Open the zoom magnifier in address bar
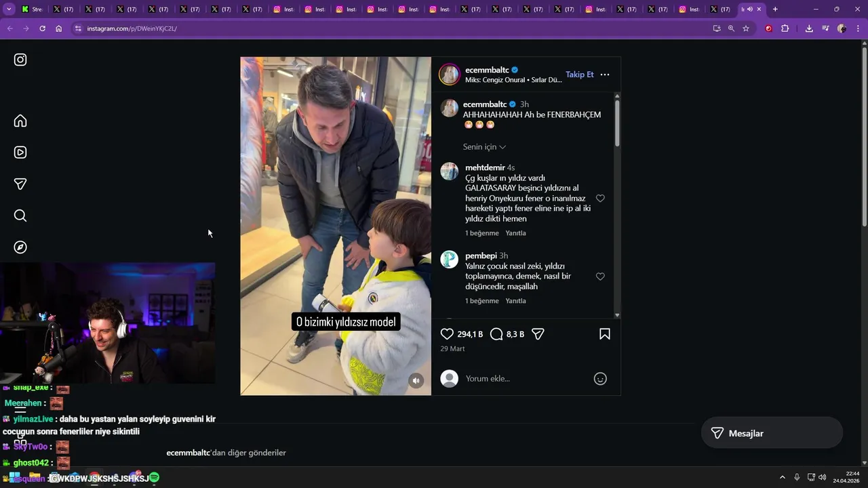The height and width of the screenshot is (488, 868). (731, 28)
